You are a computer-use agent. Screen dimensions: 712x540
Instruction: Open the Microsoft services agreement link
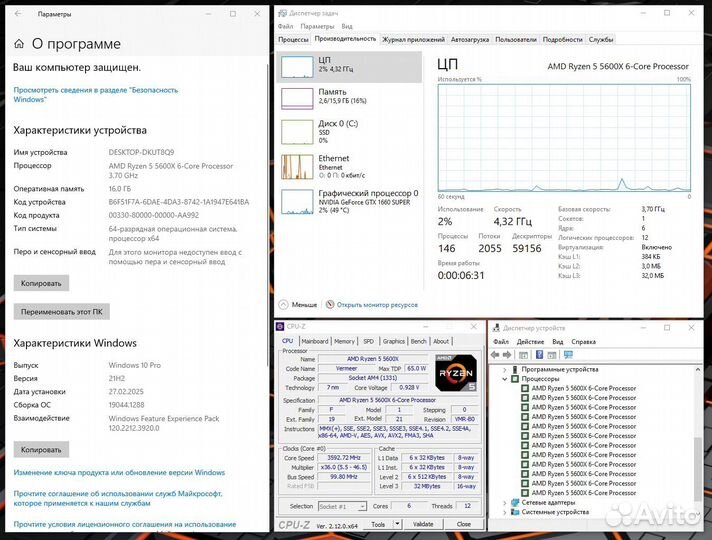coord(118,498)
